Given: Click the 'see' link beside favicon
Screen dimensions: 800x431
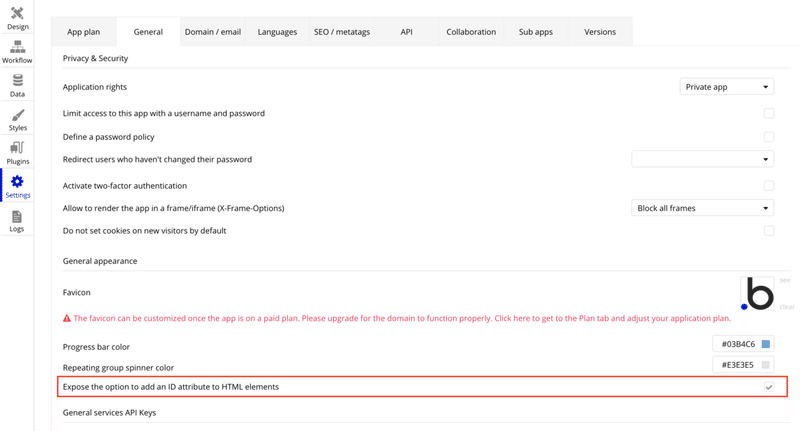Looking at the screenshot, I should 785,280.
